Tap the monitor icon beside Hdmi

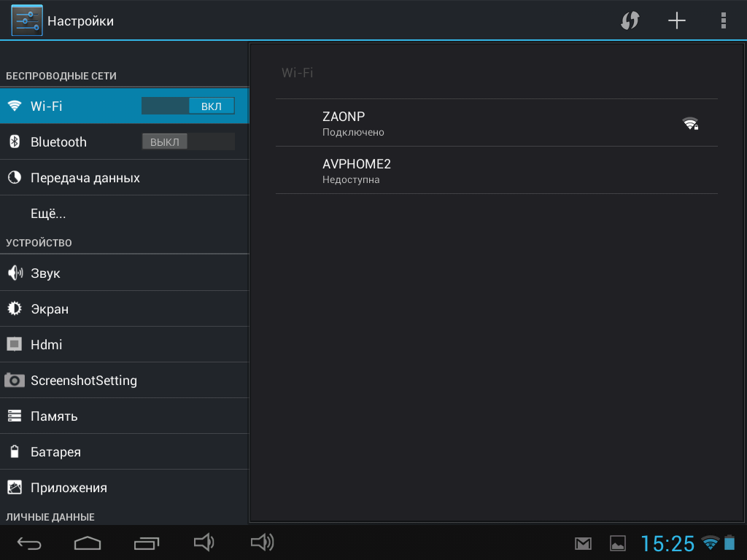15,344
